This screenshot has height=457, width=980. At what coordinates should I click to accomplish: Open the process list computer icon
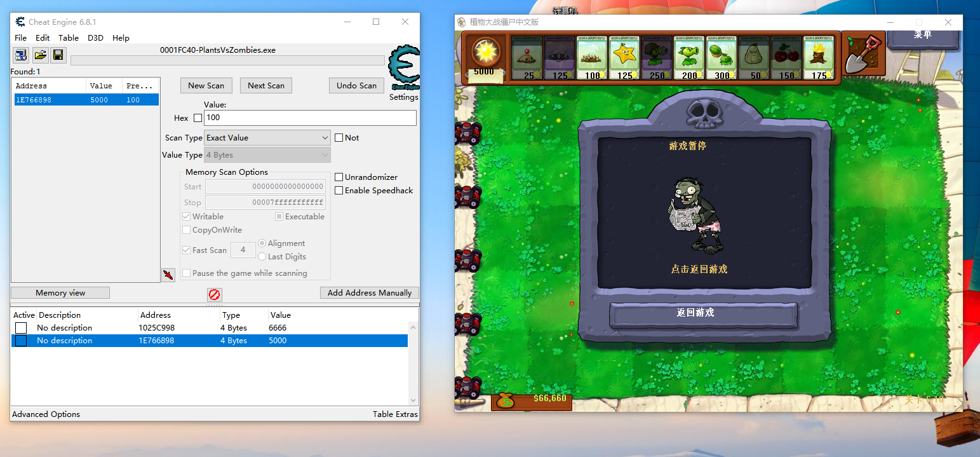pos(21,55)
